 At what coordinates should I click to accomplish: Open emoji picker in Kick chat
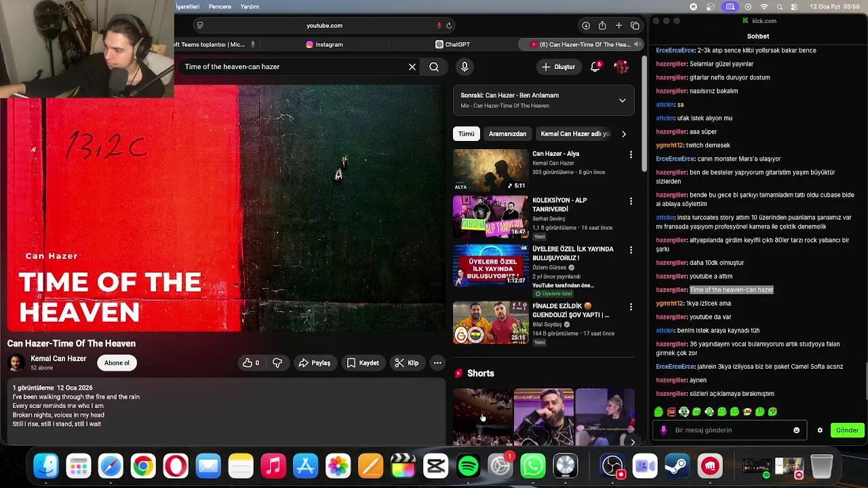796,430
